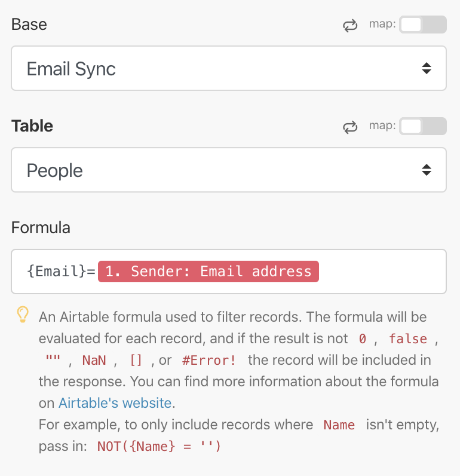This screenshot has height=476, width=460.
Task: Click the map: label next to Base
Action: tap(382, 24)
